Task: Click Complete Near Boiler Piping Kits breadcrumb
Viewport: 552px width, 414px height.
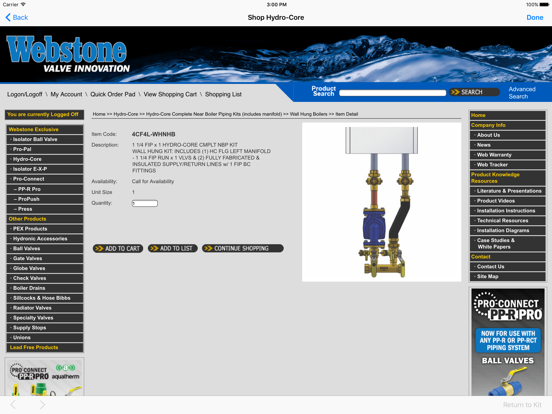Action: click(x=214, y=114)
